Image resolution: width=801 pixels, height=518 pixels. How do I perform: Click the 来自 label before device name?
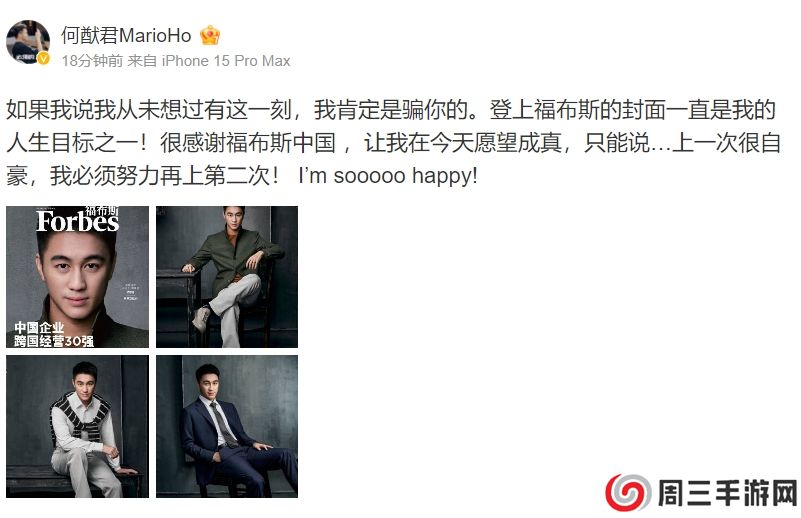(x=142, y=61)
